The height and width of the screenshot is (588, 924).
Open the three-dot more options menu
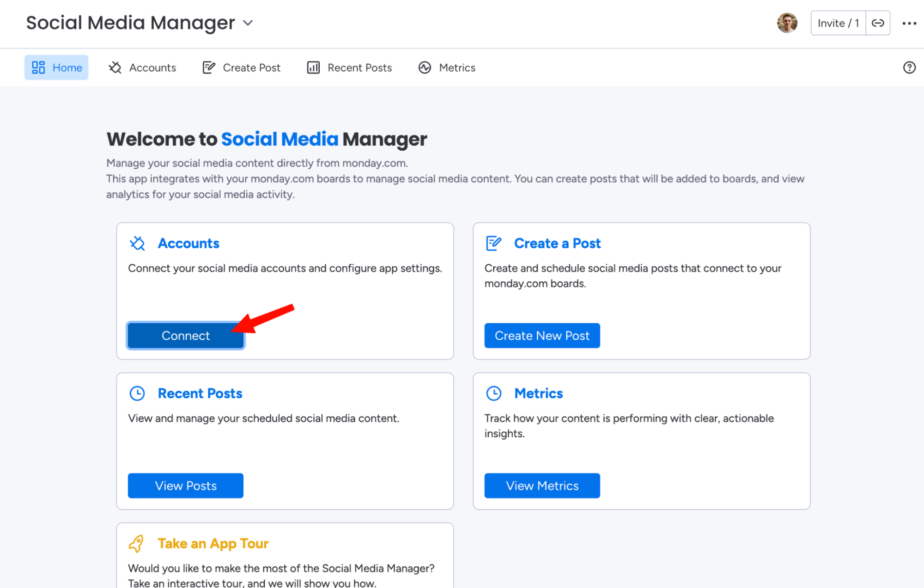point(909,23)
